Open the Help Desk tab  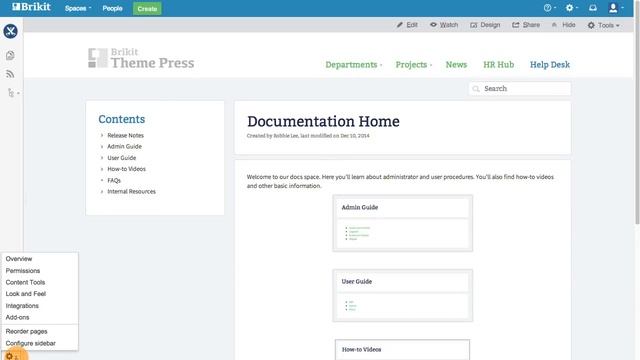(x=550, y=64)
